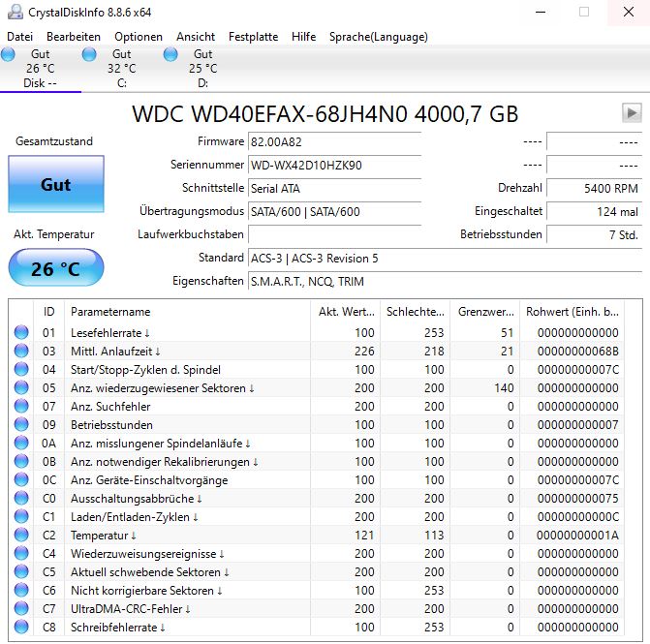Click status orb for Ausschaltungsabbrüche row

pyautogui.click(x=21, y=498)
